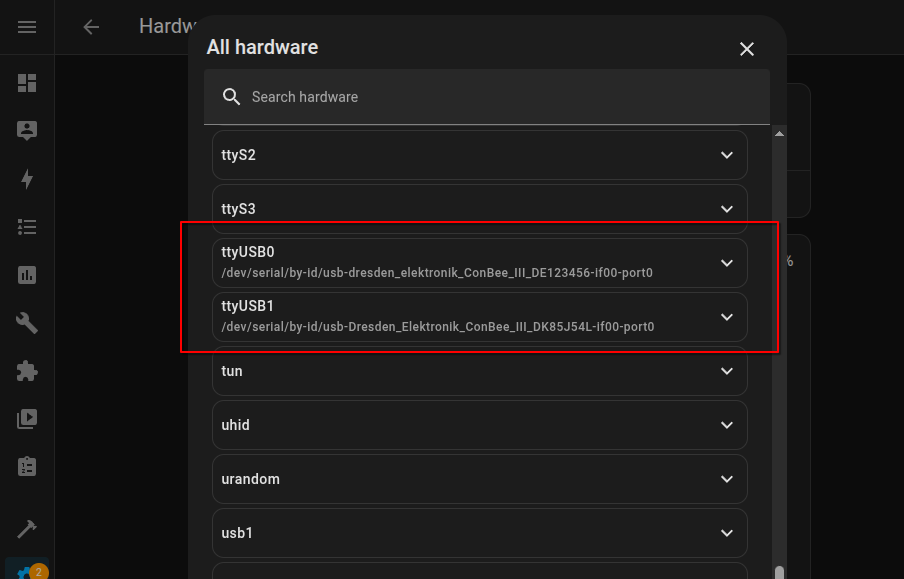This screenshot has width=904, height=579.
Task: Open the Energy lightning bolt icon
Action: [27, 179]
